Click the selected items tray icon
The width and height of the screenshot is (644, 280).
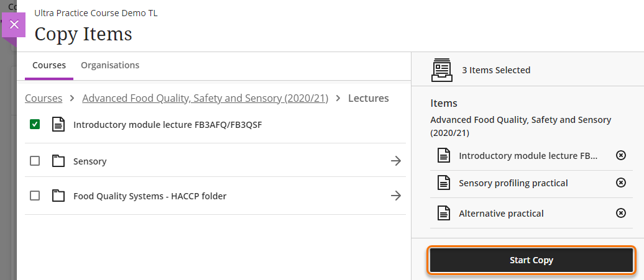point(442,70)
